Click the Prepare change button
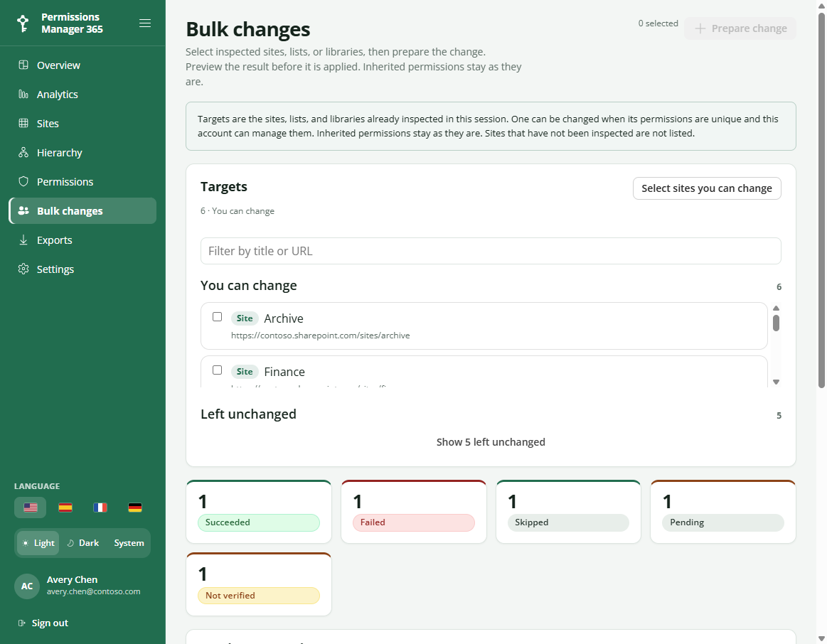This screenshot has width=827, height=644. (x=740, y=28)
